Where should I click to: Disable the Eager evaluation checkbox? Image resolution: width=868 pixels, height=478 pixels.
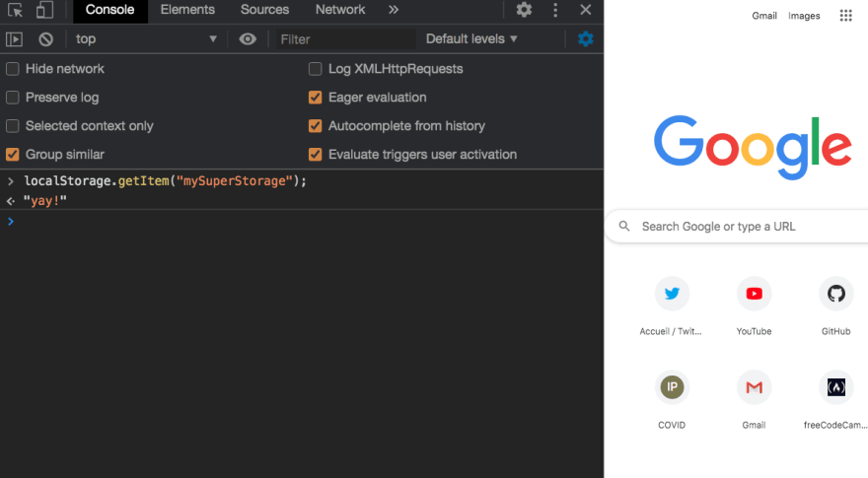tap(315, 98)
